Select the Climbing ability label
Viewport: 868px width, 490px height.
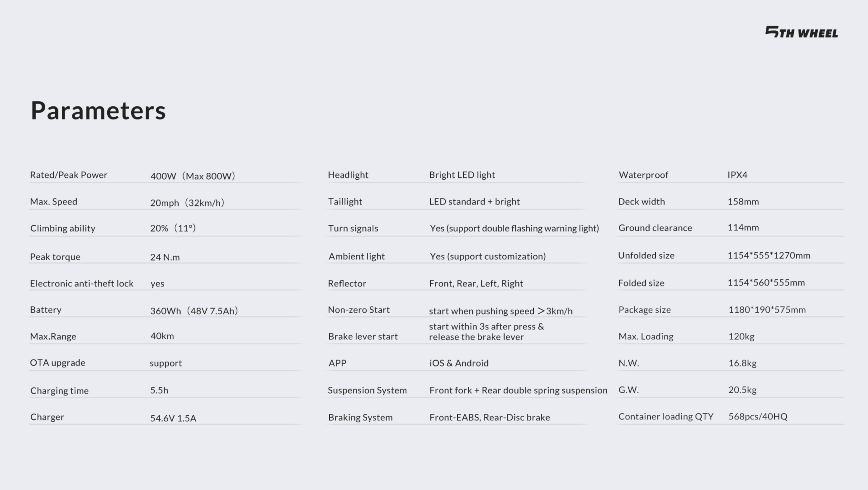pos(63,228)
